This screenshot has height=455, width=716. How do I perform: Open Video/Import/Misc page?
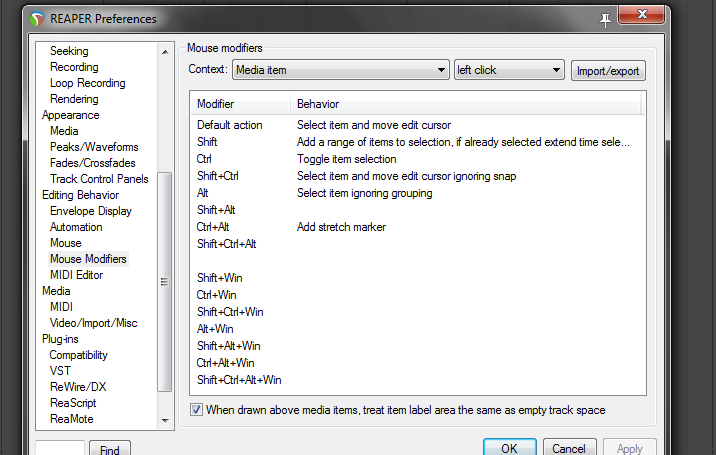94,323
